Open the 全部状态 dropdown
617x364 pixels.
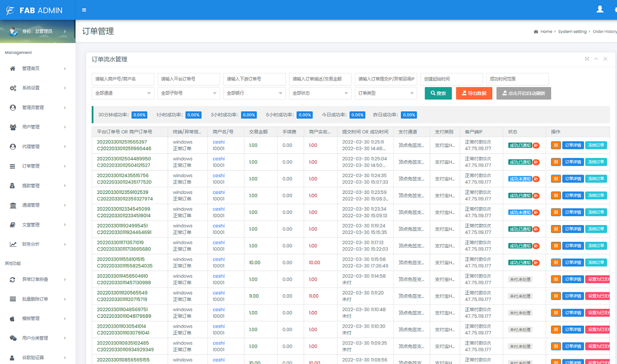tap(320, 93)
